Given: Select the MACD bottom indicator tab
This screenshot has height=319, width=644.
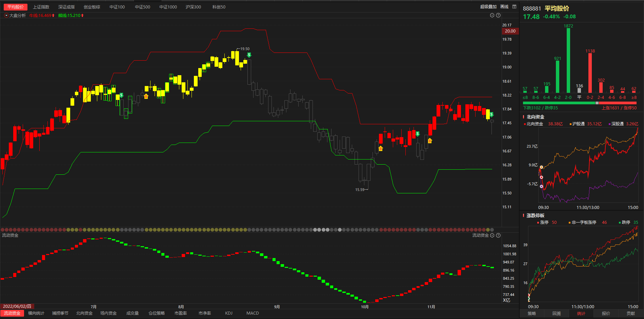Looking at the screenshot, I should [x=253, y=313].
